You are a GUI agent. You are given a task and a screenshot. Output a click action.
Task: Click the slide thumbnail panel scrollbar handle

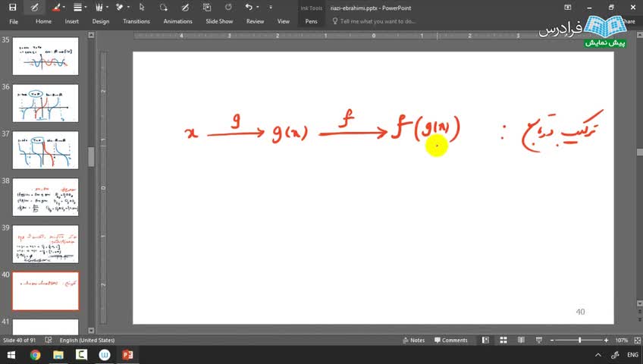91,156
